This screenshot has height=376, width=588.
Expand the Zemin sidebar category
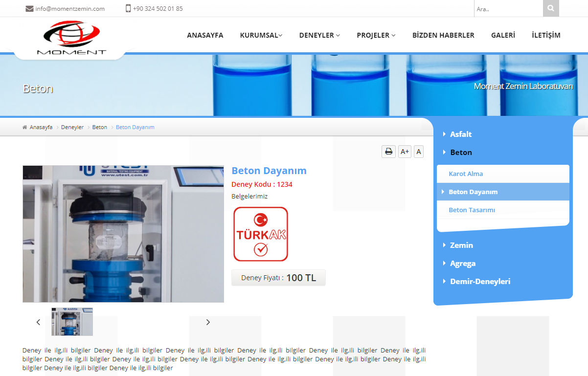click(x=461, y=245)
